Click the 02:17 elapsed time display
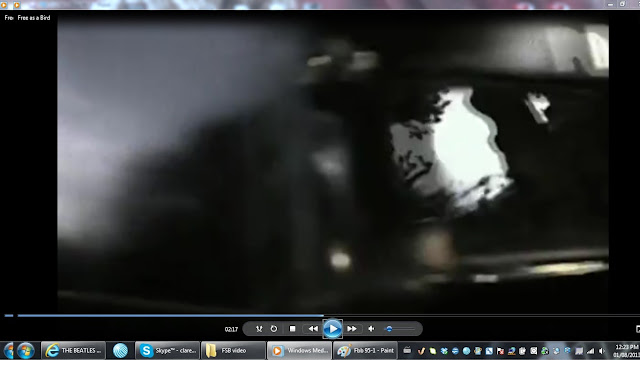 (231, 329)
